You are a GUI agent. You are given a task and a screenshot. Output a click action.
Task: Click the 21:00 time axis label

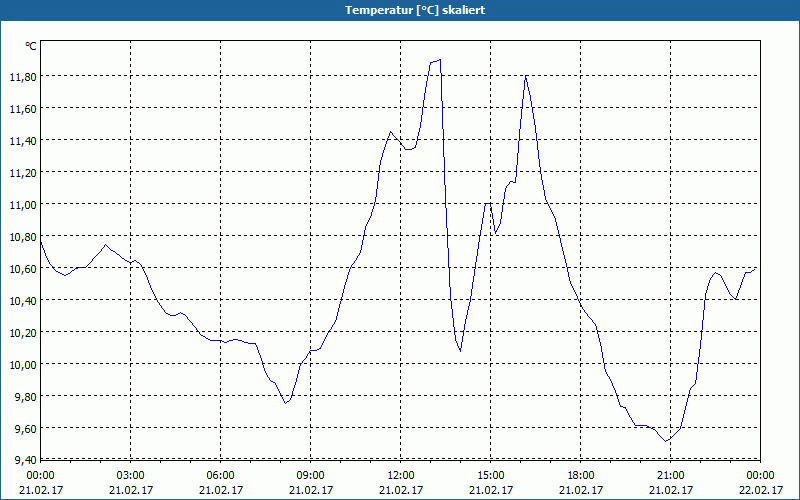point(670,476)
